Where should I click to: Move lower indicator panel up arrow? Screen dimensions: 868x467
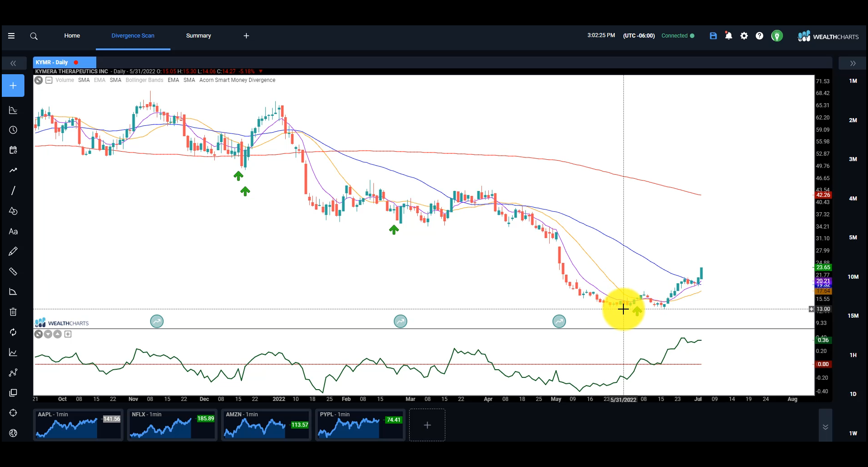57,334
